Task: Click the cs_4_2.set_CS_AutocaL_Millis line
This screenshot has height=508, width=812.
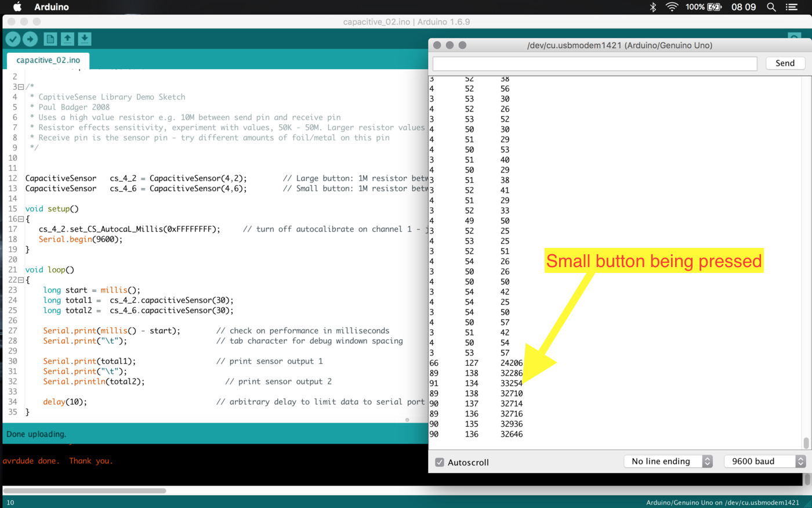Action: tap(129, 229)
